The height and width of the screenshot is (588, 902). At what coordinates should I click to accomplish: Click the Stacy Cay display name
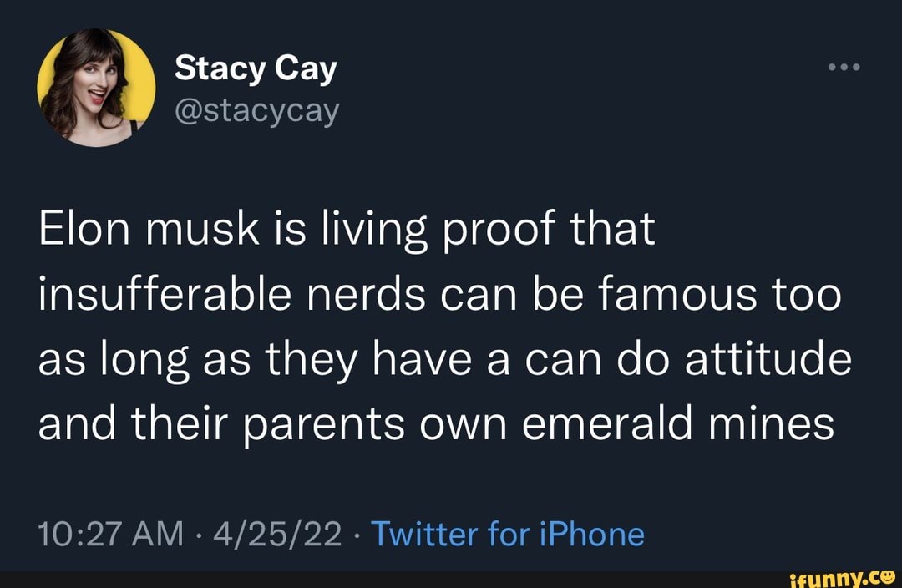point(256,67)
